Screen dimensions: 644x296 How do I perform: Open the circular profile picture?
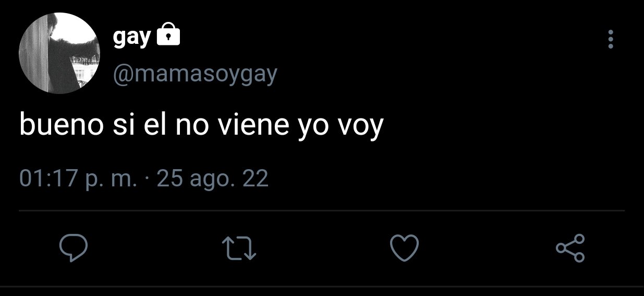coord(59,53)
